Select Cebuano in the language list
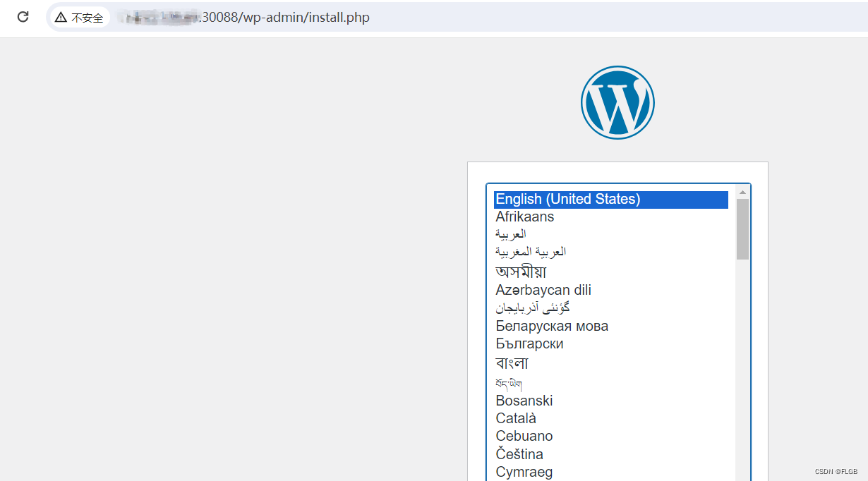 611,436
